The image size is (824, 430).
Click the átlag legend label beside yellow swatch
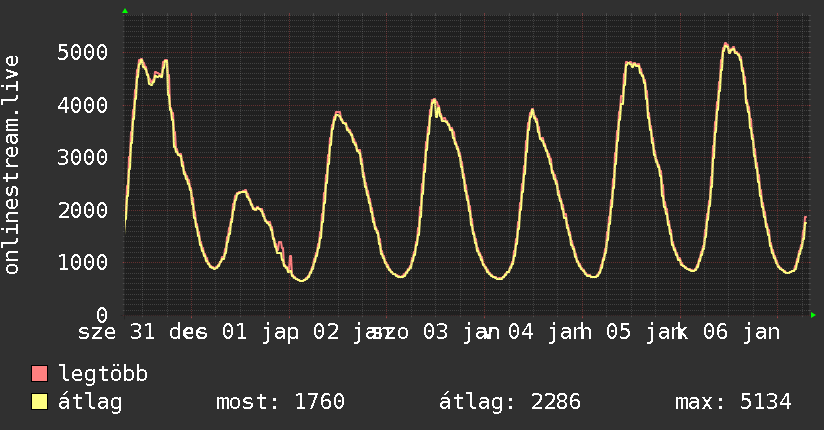[90, 402]
